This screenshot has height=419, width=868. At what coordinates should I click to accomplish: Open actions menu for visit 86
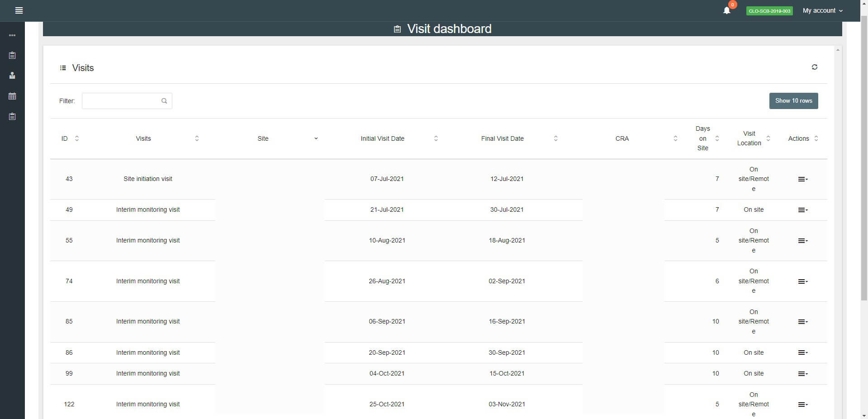(803, 352)
